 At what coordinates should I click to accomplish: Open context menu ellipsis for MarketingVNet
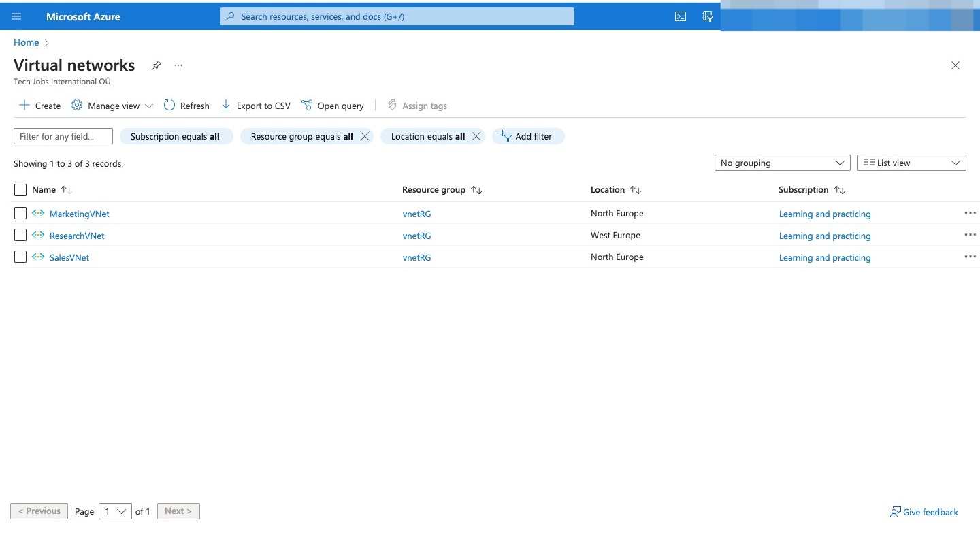click(x=970, y=213)
